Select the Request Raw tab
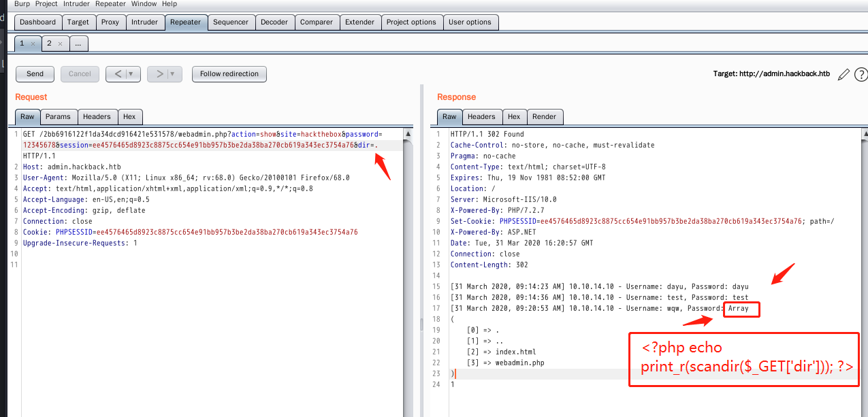868x417 pixels. point(27,116)
